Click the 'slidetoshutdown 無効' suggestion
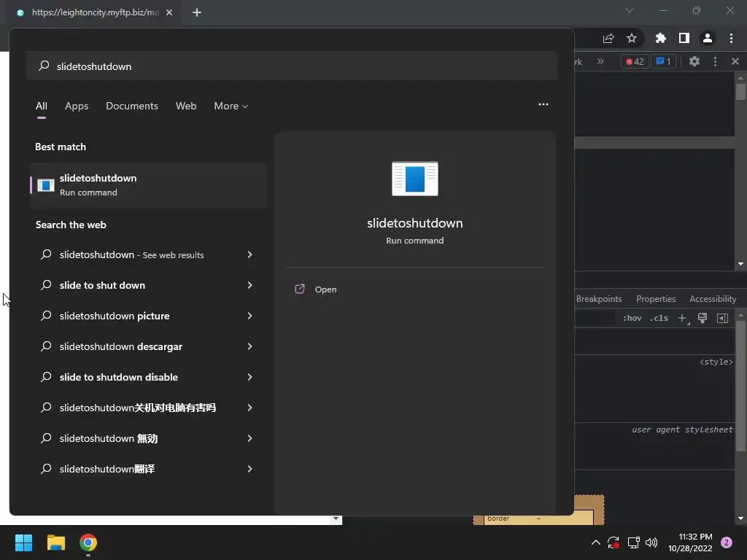 coord(109,438)
